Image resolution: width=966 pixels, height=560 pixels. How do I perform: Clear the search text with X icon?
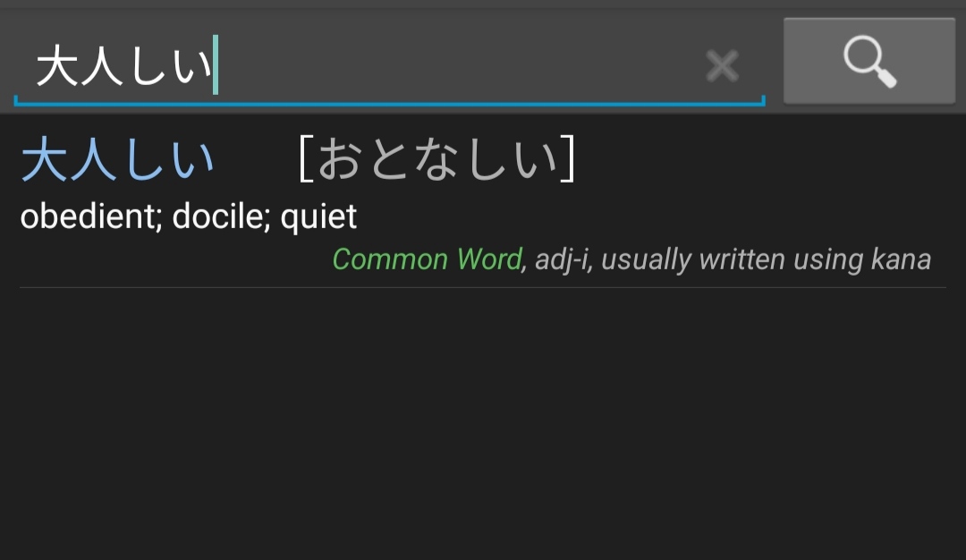(x=722, y=66)
